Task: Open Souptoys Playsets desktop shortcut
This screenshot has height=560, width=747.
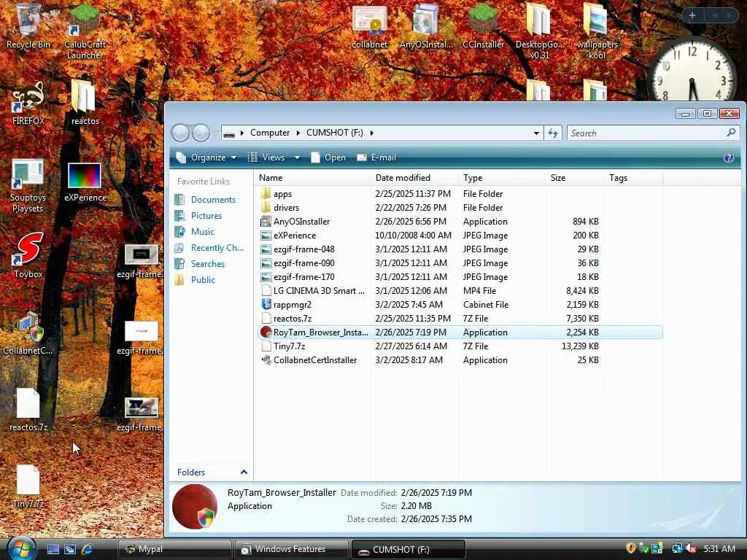Action: point(28,186)
